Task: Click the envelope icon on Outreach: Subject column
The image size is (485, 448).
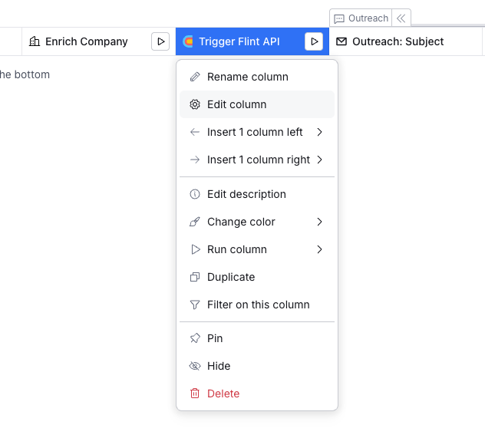Action: click(x=341, y=41)
